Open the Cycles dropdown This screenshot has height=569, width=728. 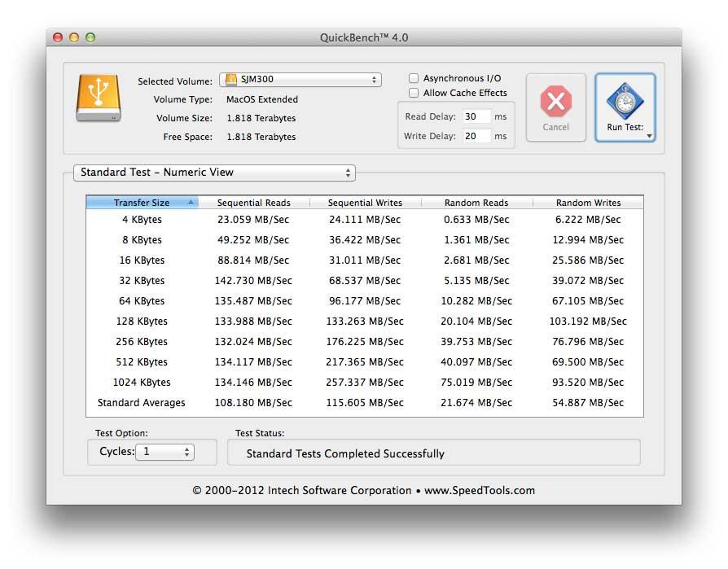pos(164,452)
